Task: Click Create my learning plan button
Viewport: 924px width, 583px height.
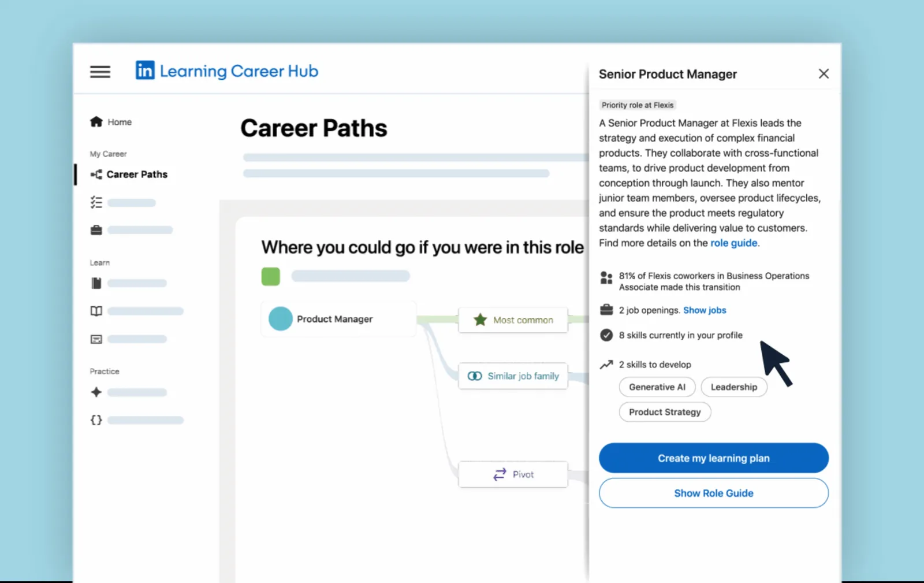Action: tap(714, 458)
